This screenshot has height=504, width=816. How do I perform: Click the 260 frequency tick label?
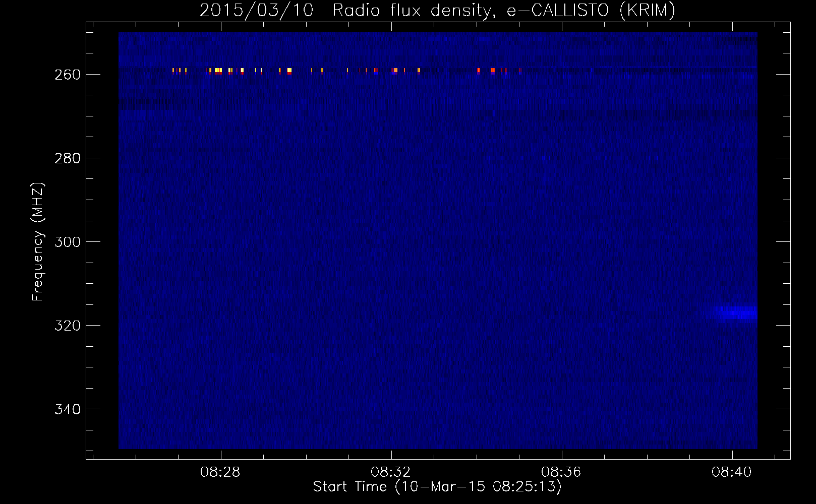pos(68,75)
